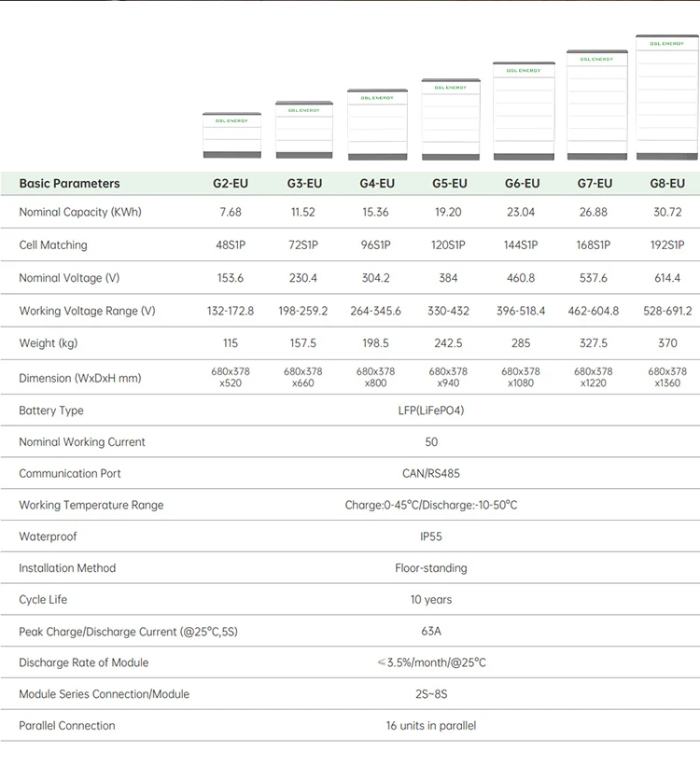Viewport: 700px width, 780px height.
Task: Click the Basic Parameters header
Action: click(x=70, y=184)
